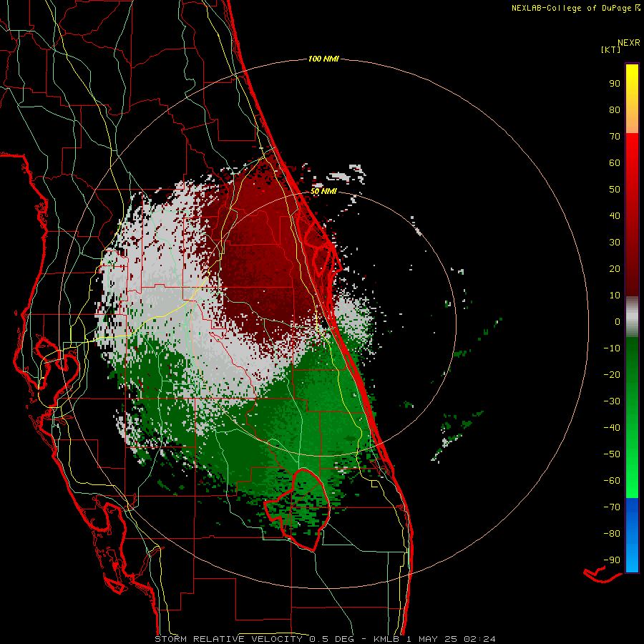Select the 90 knot scale label
Image resolution: width=644 pixels, height=644 pixels.
click(615, 84)
